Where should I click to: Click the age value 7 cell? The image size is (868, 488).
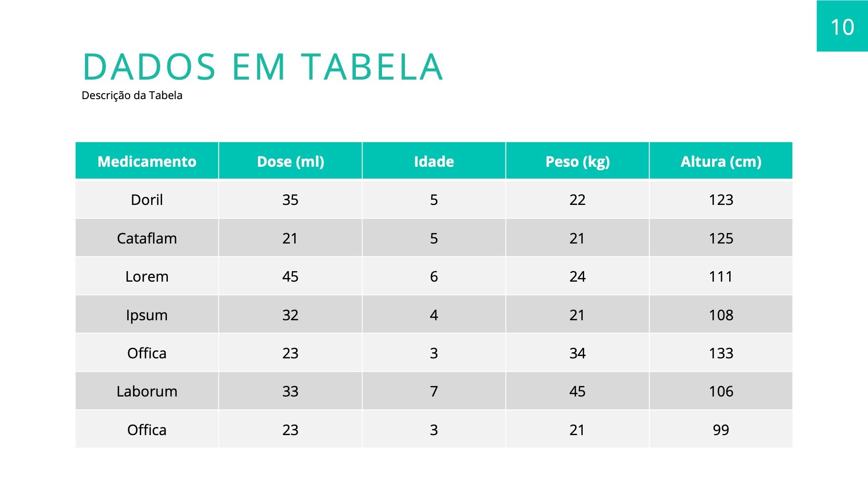434,391
